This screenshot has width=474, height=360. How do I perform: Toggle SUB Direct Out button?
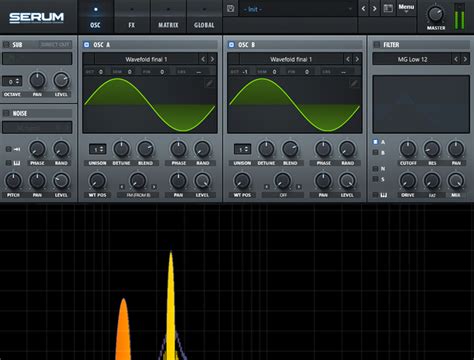click(x=55, y=44)
